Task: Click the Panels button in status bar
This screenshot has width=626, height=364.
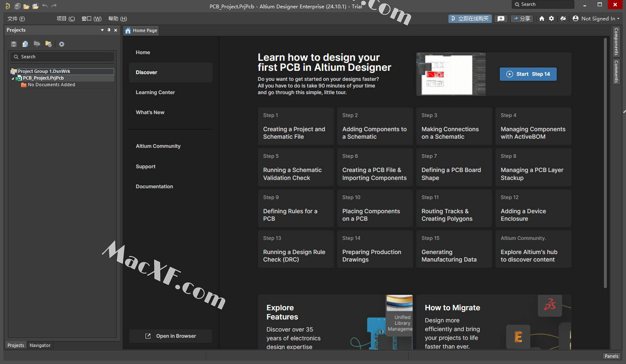Action: coord(611,356)
